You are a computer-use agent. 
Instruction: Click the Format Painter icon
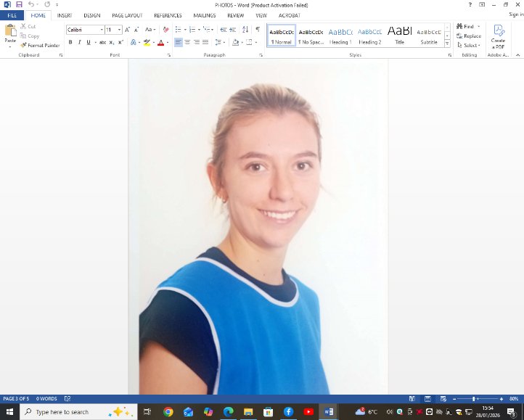click(24, 45)
